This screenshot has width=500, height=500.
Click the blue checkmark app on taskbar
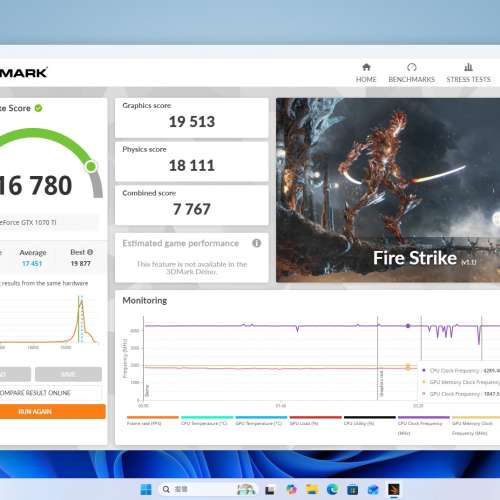[x=373, y=489]
